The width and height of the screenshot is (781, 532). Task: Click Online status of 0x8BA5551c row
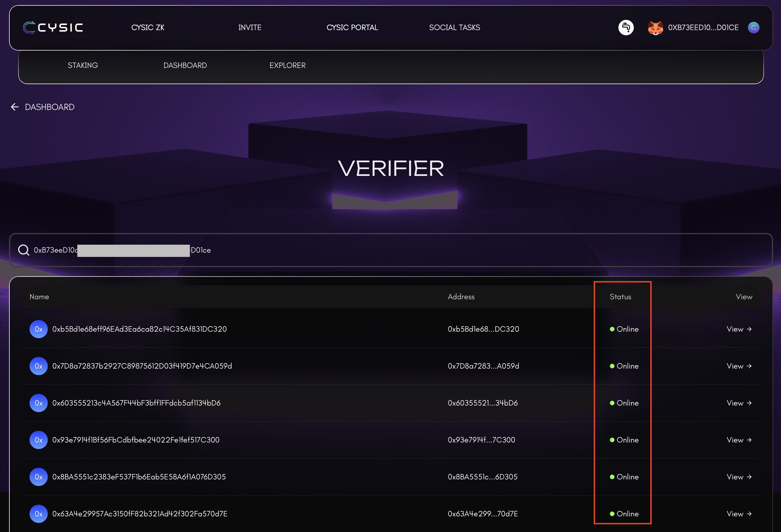[624, 477]
